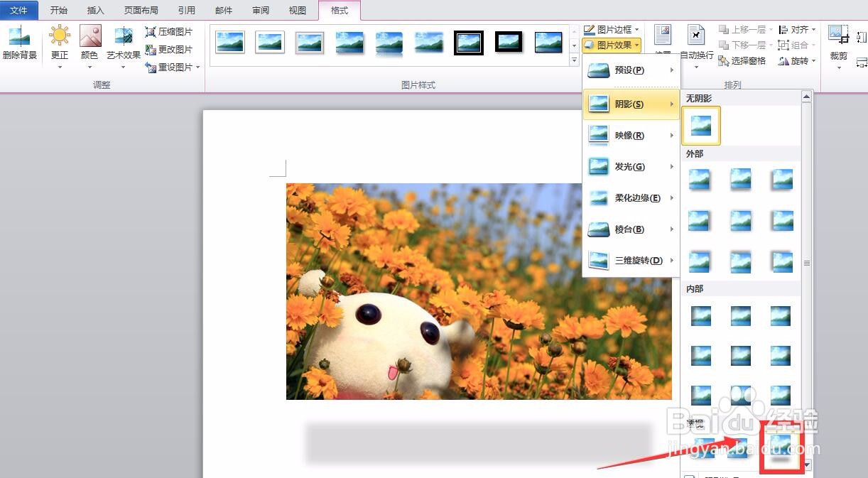Choose inner shadow left
The image size is (868, 478).
701,355
